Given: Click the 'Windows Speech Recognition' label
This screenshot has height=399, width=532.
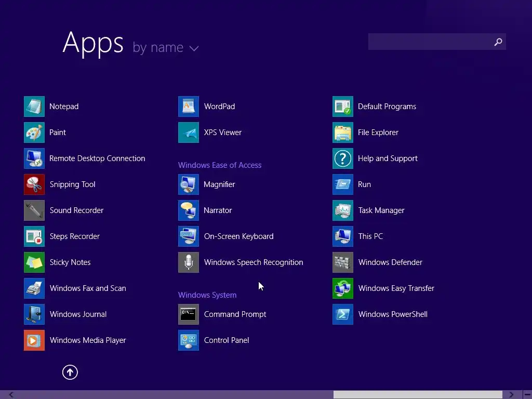Looking at the screenshot, I should (x=254, y=262).
